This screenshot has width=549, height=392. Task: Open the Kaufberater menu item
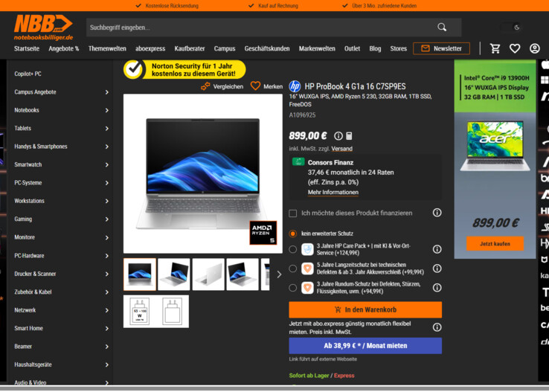point(190,48)
